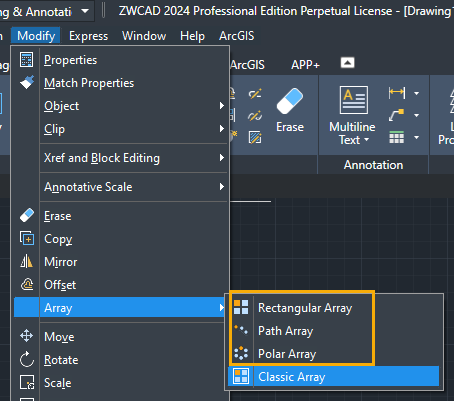Click the Match Properties brush icon
The image size is (454, 401).
tap(27, 82)
